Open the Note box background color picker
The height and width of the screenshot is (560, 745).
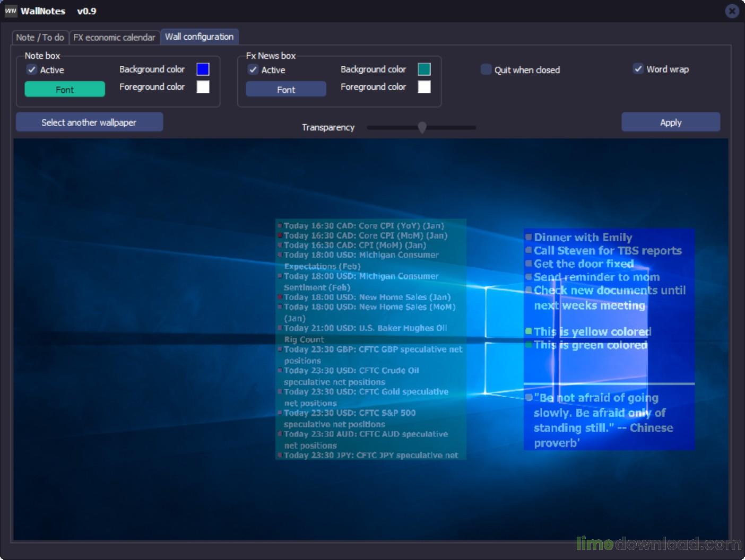coord(203,68)
